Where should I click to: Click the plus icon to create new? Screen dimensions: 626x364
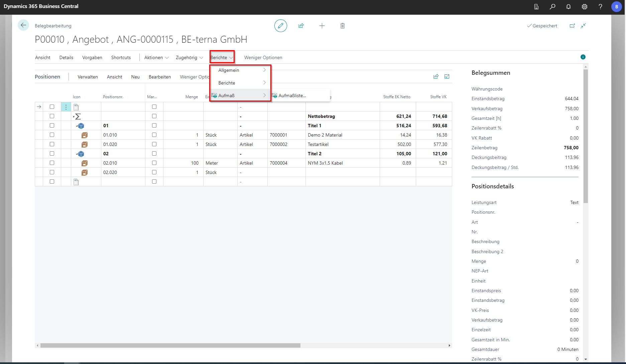pyautogui.click(x=322, y=26)
